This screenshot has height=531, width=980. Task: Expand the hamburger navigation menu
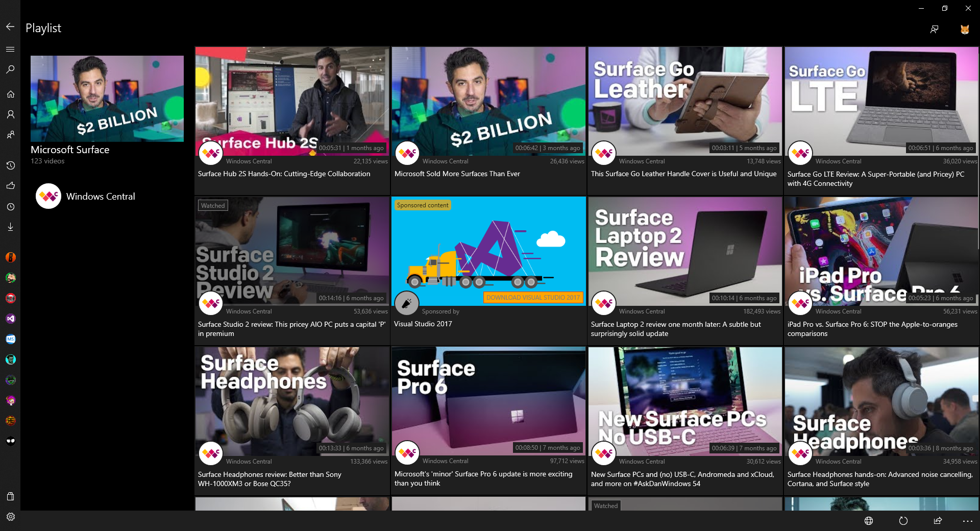pos(10,50)
